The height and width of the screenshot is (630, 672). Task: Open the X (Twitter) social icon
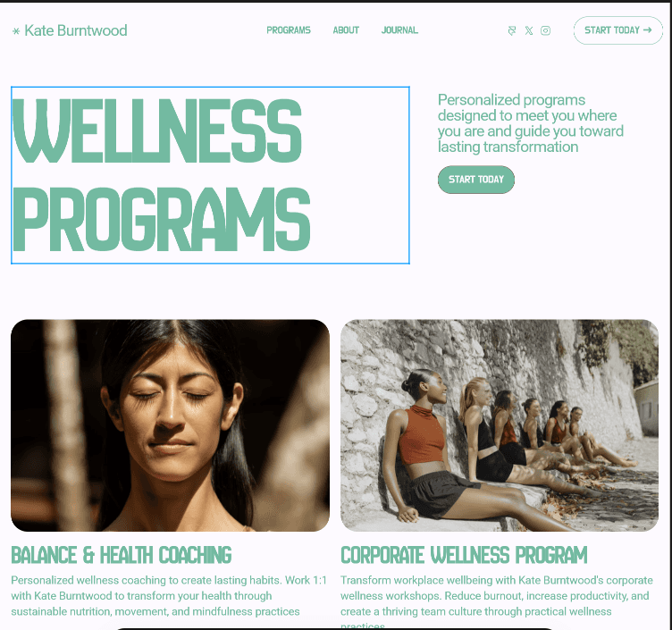(529, 30)
